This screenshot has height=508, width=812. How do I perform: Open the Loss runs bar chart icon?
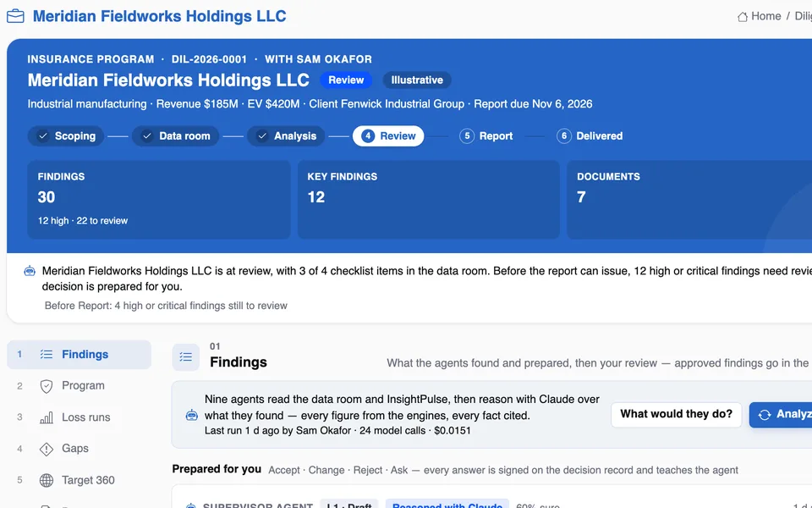(x=46, y=417)
